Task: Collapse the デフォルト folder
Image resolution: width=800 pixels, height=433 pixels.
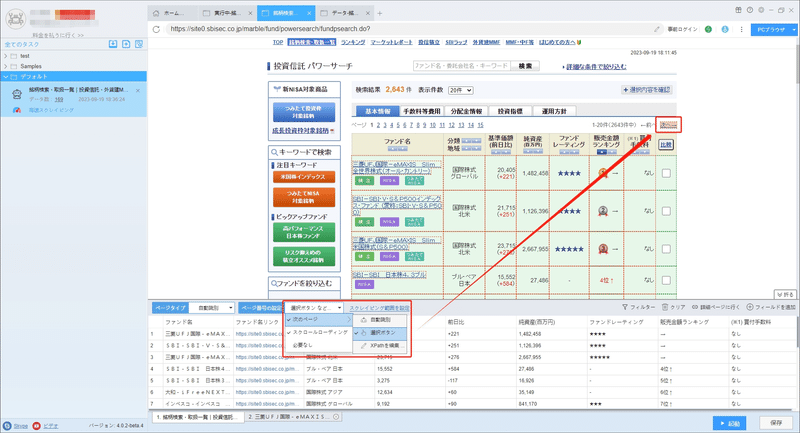Action: click(x=6, y=77)
